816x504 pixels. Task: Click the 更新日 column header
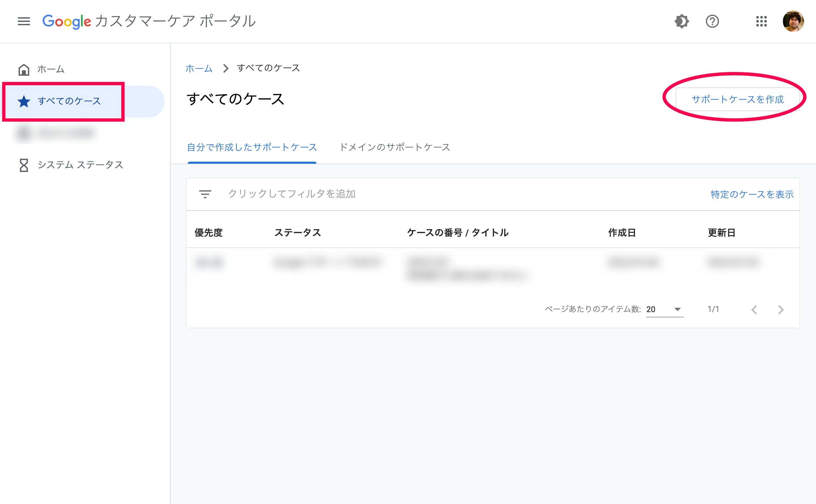click(721, 233)
